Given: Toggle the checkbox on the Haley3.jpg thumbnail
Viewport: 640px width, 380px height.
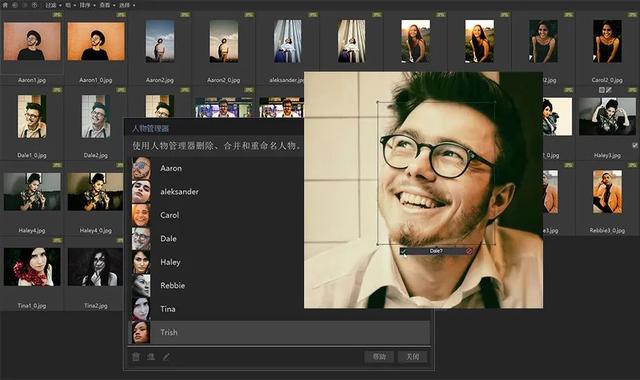Looking at the screenshot, I should [x=635, y=145].
